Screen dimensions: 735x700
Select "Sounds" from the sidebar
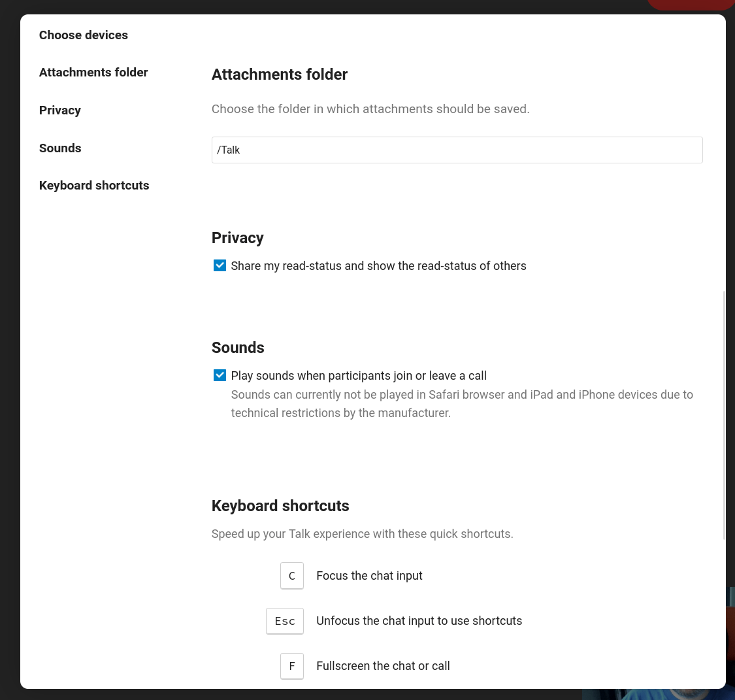(59, 148)
